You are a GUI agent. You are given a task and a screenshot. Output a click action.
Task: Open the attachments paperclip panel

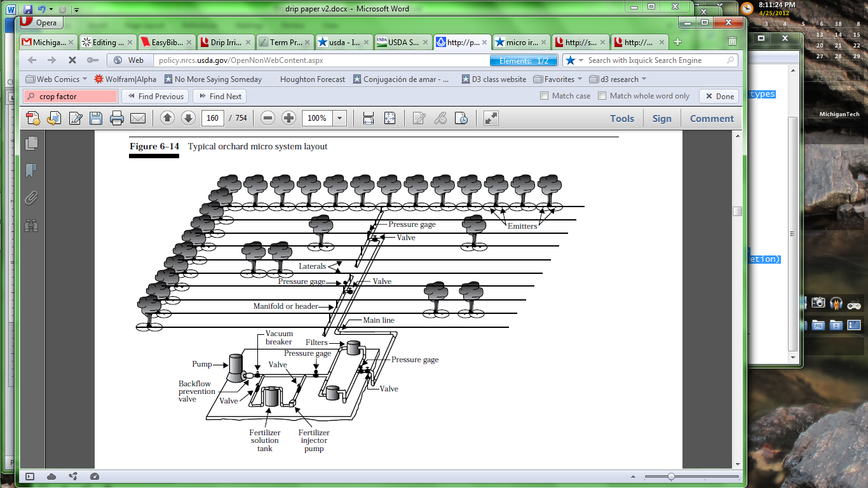(31, 198)
